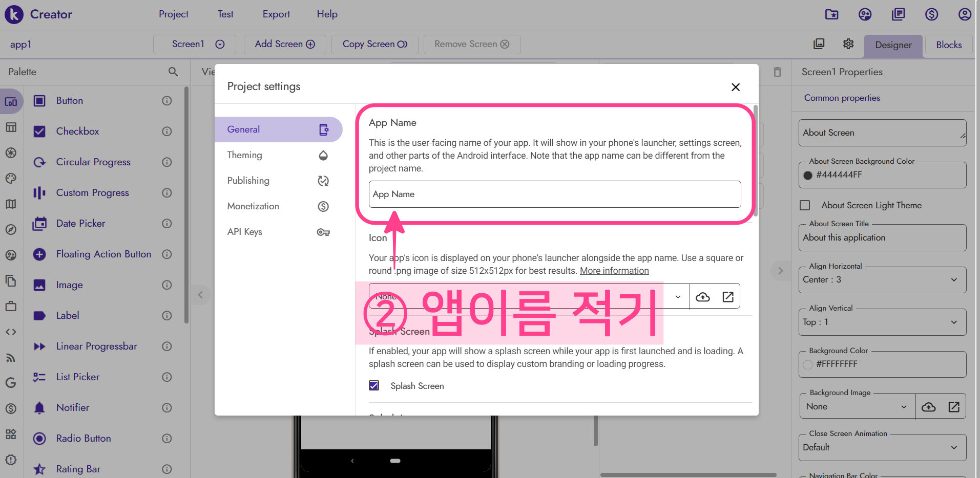Switch to API Keys settings tab

[279, 232]
